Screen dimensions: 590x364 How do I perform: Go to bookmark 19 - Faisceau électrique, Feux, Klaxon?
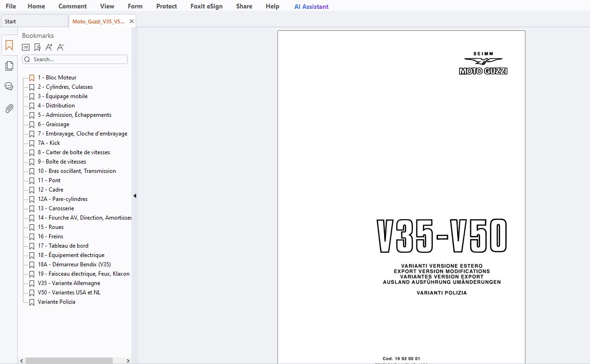pos(84,274)
